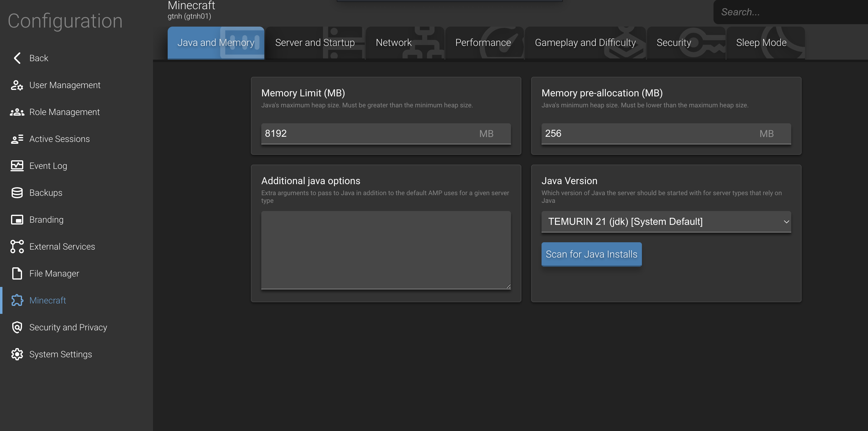Click the Branding window icon
Viewport: 868px width, 431px height.
(x=17, y=220)
